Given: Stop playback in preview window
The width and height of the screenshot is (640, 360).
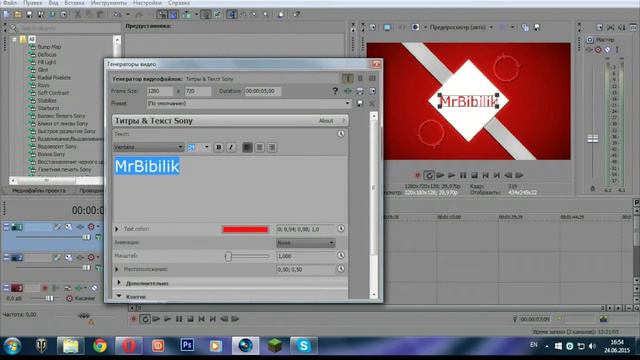Looking at the screenshot, I should (474, 176).
